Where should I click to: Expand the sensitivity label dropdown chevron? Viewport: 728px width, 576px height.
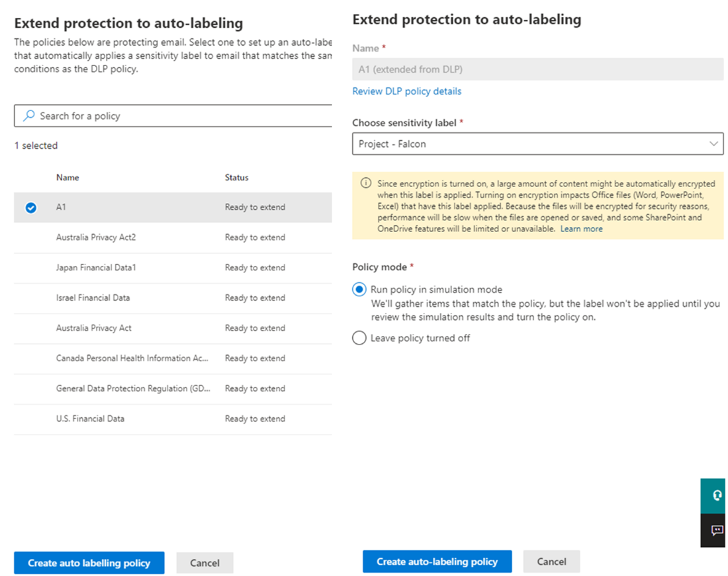tap(713, 144)
